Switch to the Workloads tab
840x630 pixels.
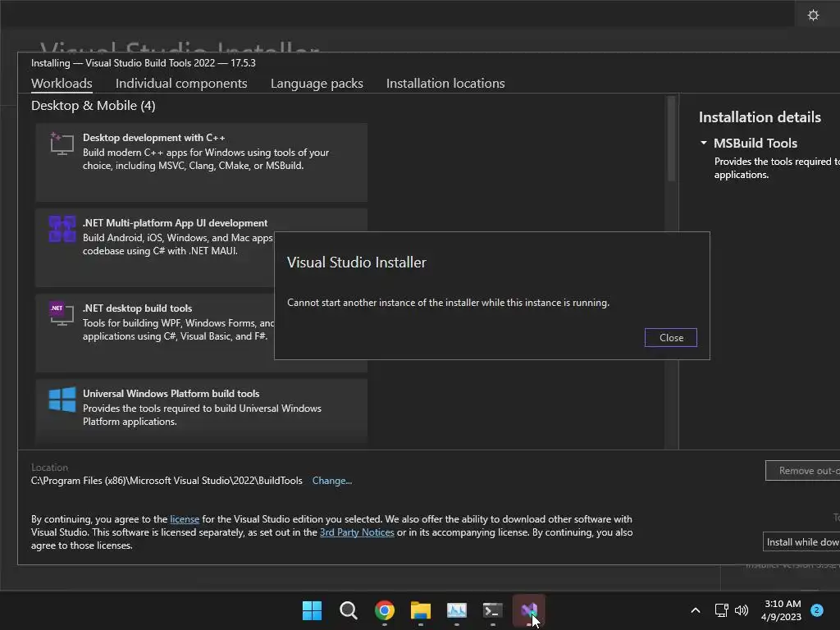click(62, 84)
